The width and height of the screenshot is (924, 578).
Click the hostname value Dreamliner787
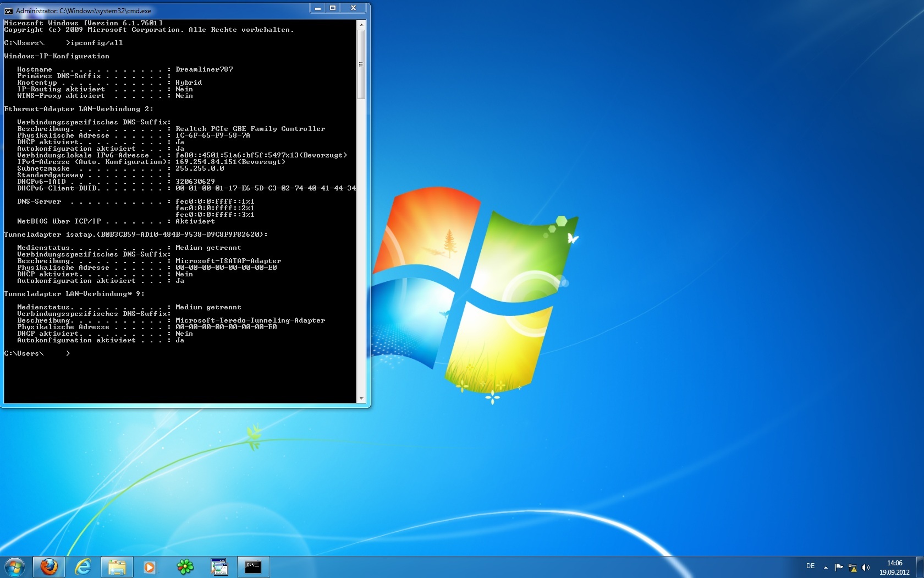click(x=204, y=69)
